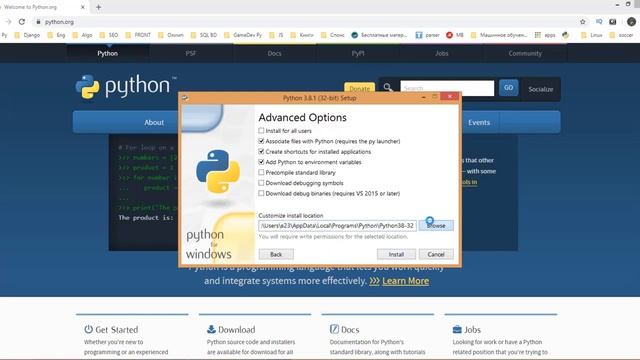Click the Cancel button in setup
Image resolution: width=640 pixels, height=360 pixels.
[x=436, y=254]
